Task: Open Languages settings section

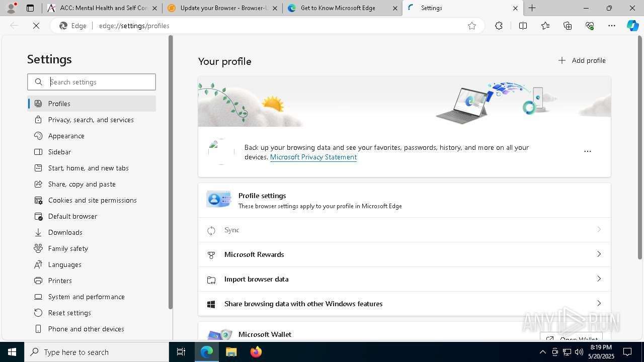Action: 92,264
